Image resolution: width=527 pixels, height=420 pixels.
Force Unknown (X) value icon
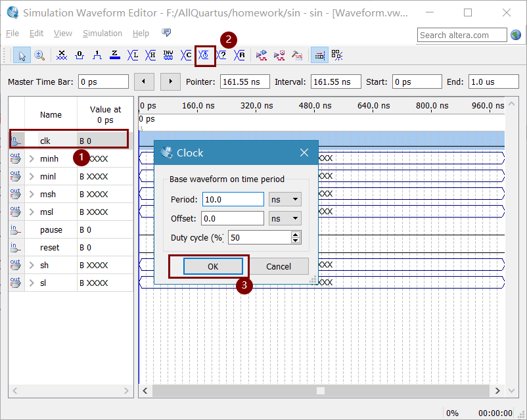tap(62, 55)
